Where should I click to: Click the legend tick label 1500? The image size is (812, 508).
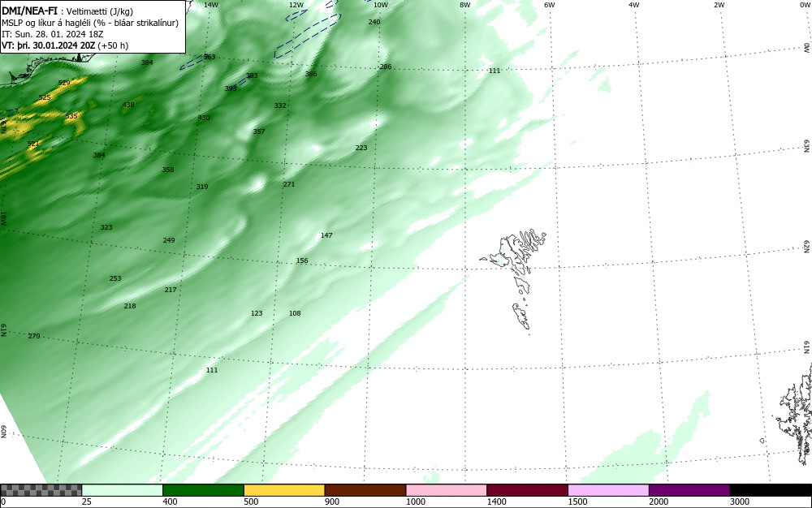pyautogui.click(x=577, y=502)
